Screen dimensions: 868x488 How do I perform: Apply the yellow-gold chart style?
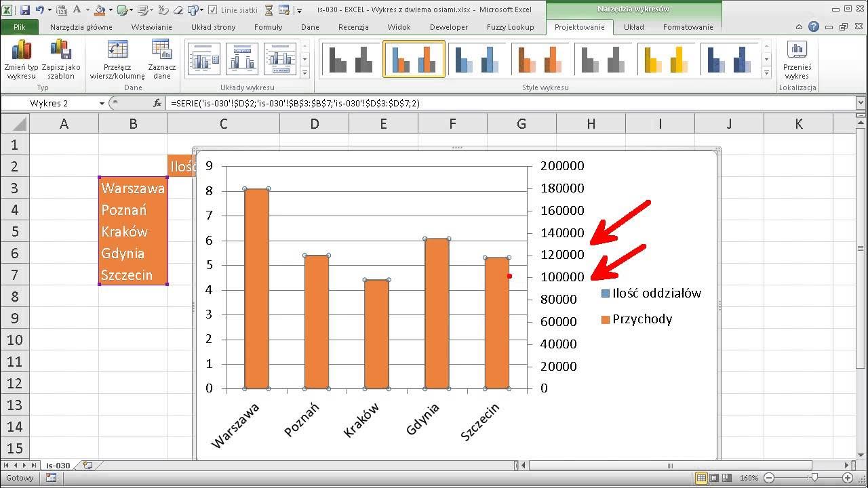click(x=667, y=59)
